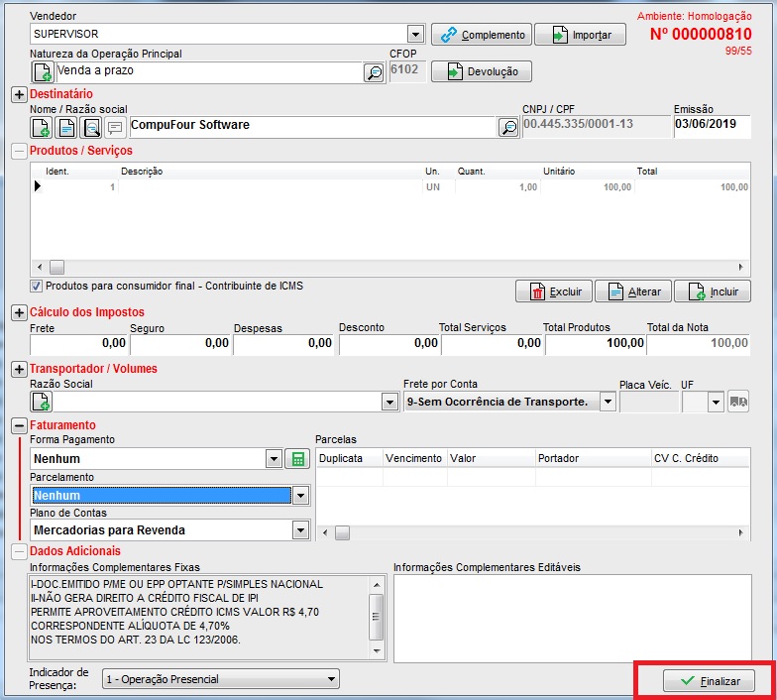Viewport: 777px width, 700px height.
Task: Open the Vendedor dropdown list
Action: (x=415, y=35)
